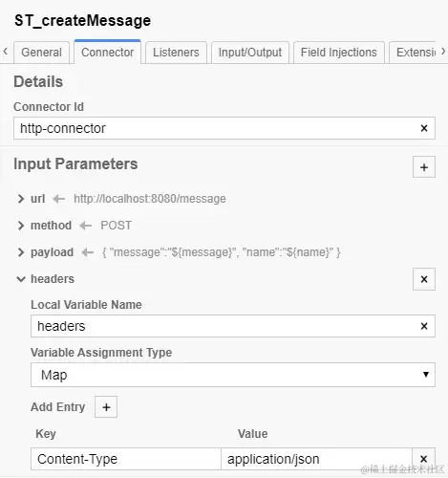Edit the Content-Type key field
The image size is (448, 478).
click(126, 459)
